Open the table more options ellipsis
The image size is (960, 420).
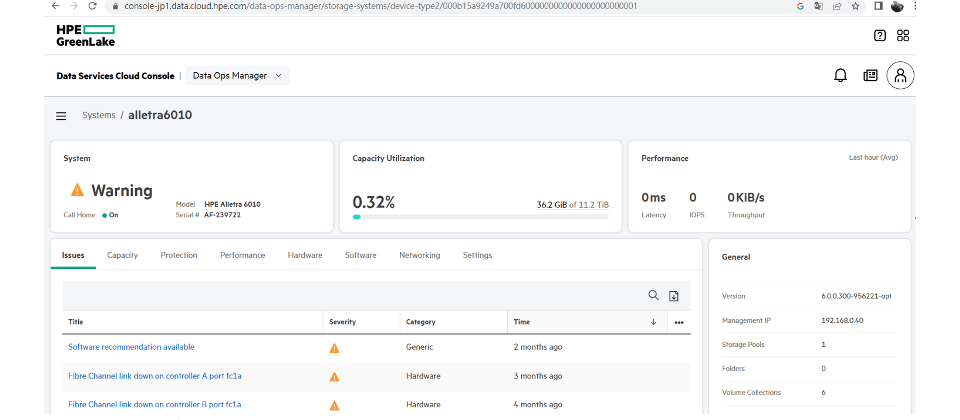pyautogui.click(x=679, y=322)
